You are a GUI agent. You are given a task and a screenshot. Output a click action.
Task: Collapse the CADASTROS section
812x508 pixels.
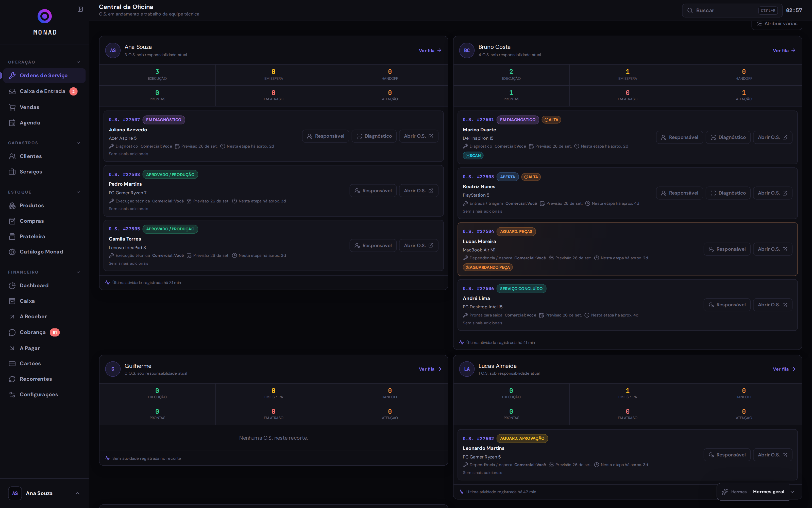tap(78, 143)
